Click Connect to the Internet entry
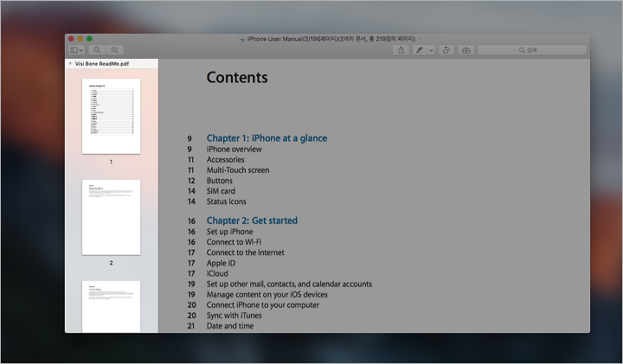Viewport: 623px width, 364px height. [245, 252]
